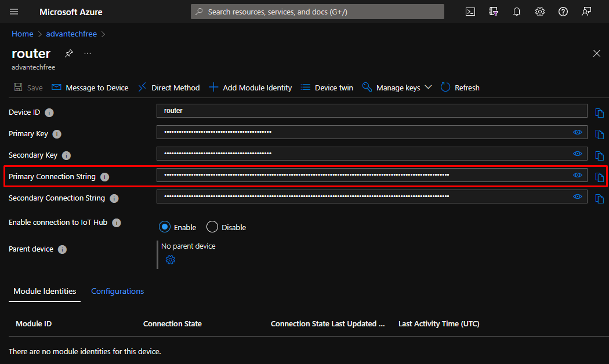The image size is (609, 364).
Task: Switch to the Configurations tab
Action: 117,292
